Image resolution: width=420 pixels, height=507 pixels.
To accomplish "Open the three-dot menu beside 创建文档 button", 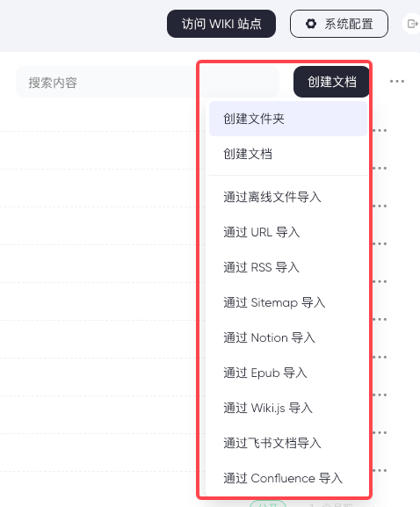I will [397, 81].
